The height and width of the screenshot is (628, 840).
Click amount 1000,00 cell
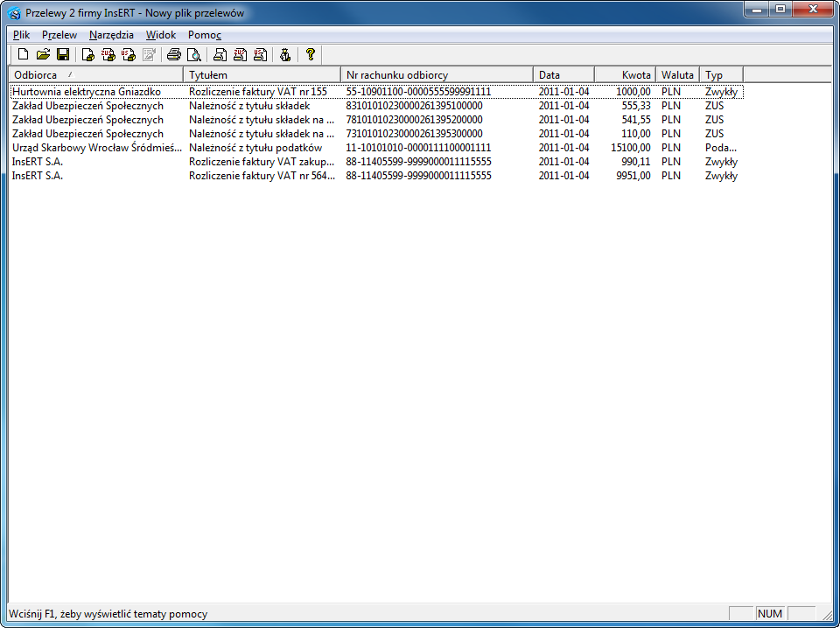pos(633,92)
